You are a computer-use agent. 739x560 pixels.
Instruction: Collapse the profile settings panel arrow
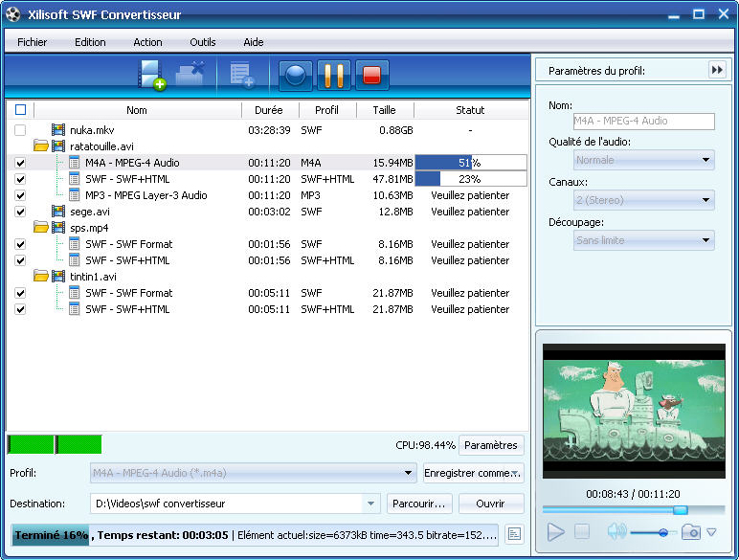717,70
